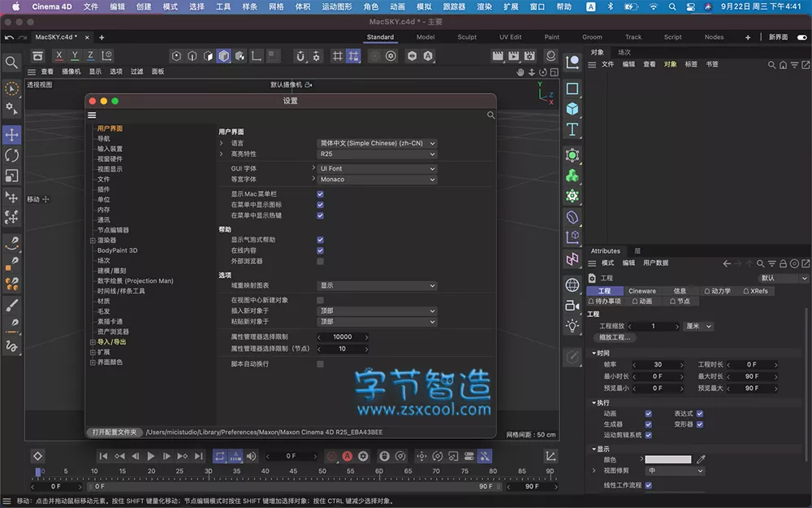Open the GUI 字体 font dropdown
This screenshot has width=812, height=508.
(x=377, y=169)
